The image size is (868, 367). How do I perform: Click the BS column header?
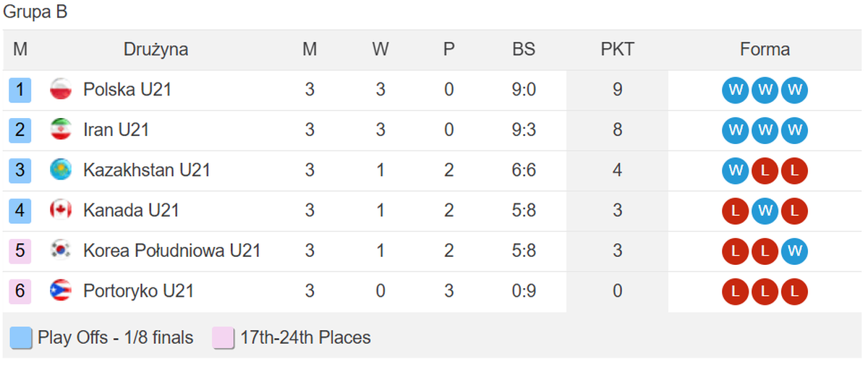coord(524,49)
